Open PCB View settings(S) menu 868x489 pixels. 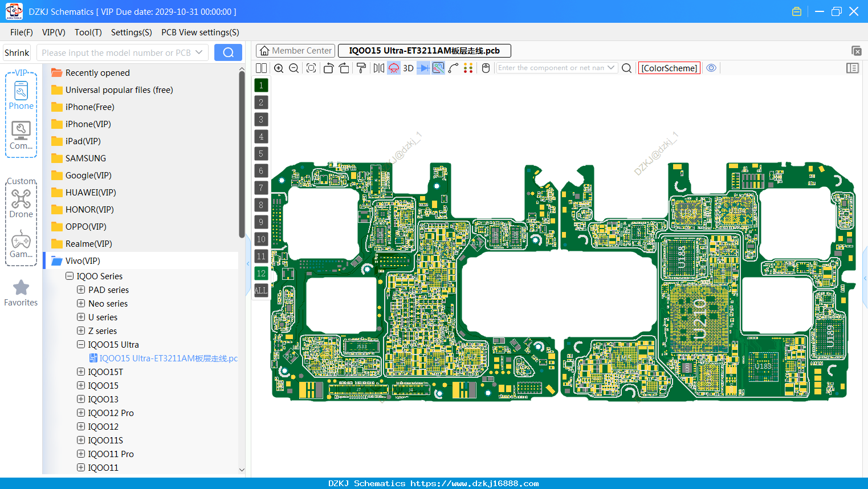tap(200, 32)
